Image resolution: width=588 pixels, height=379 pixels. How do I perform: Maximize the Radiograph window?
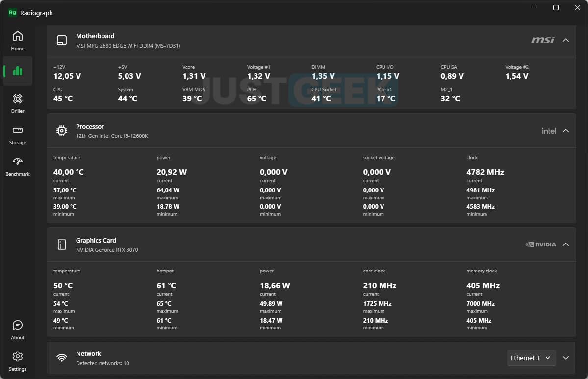pyautogui.click(x=556, y=7)
